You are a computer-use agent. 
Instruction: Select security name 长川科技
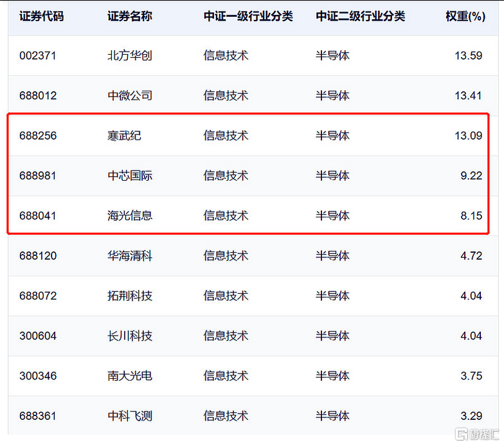(x=130, y=336)
